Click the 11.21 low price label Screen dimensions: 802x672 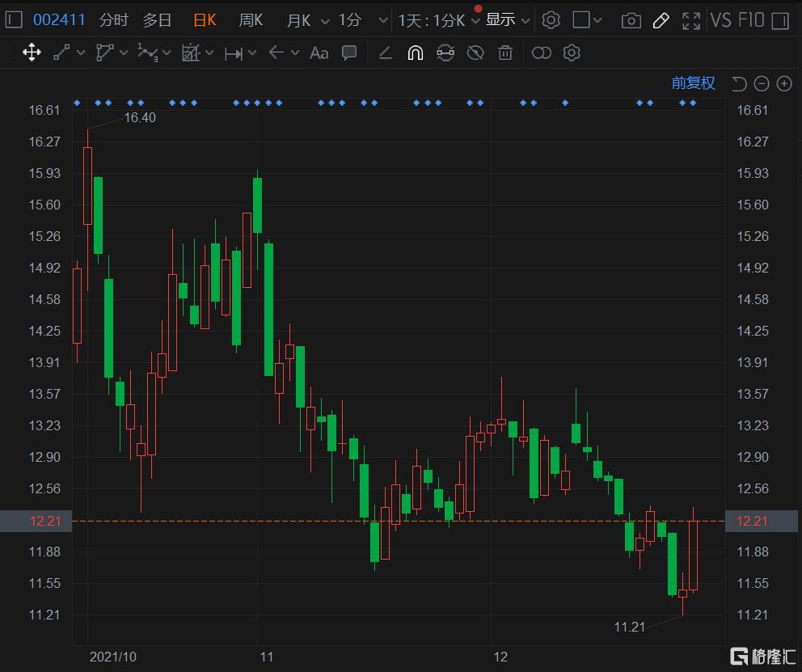tap(630, 627)
